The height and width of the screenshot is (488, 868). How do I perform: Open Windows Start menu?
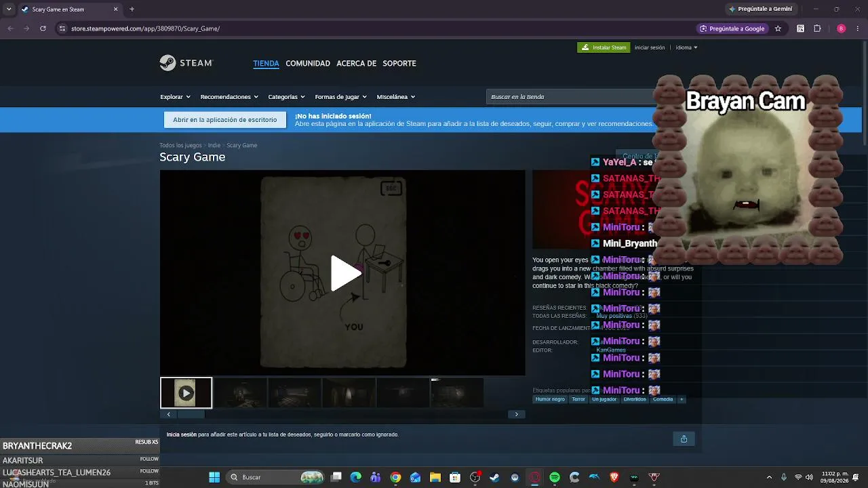pos(214,477)
